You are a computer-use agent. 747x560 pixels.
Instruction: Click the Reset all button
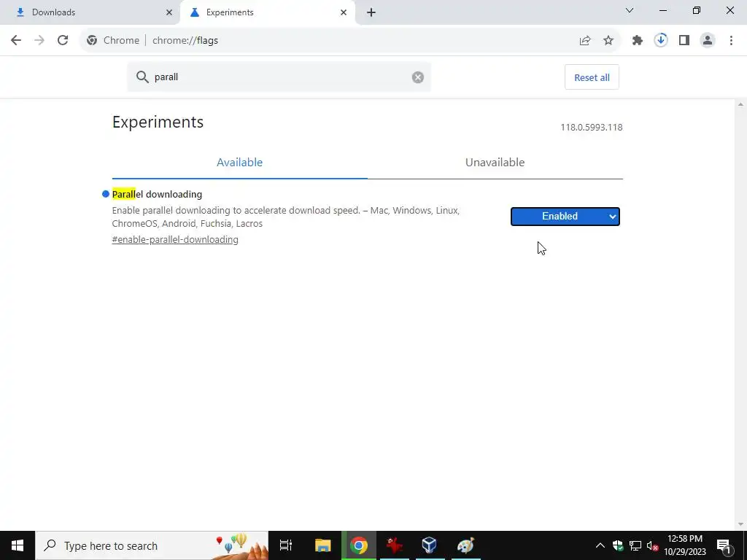coord(592,77)
